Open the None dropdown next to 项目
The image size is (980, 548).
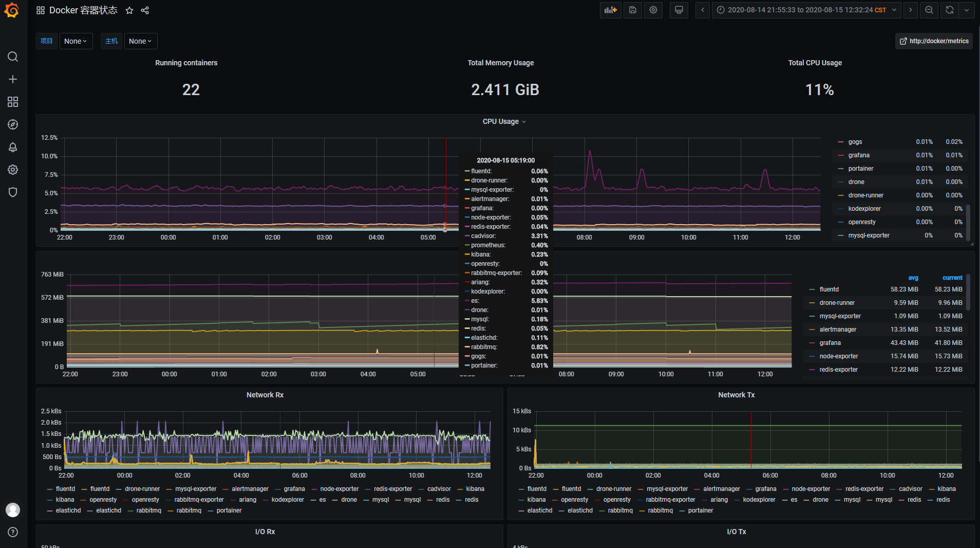pos(76,41)
